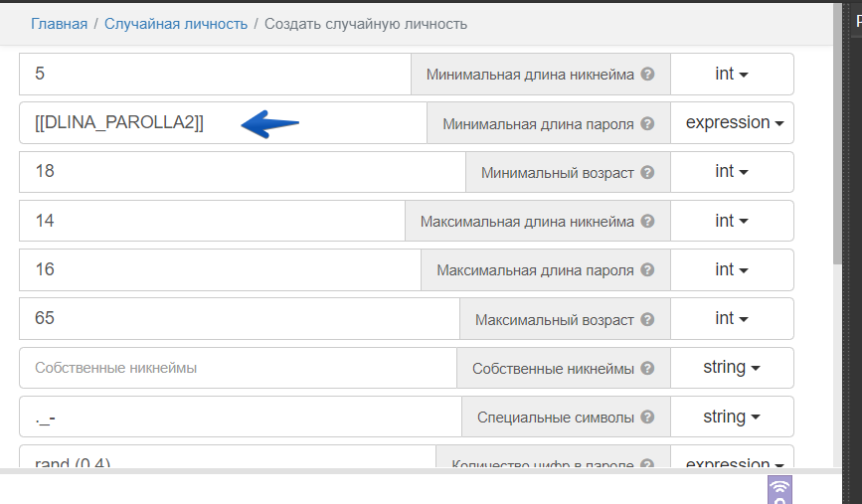This screenshot has width=862, height=504.
Task: Open string type dropdown for Собственные никнеймы
Action: tap(732, 368)
